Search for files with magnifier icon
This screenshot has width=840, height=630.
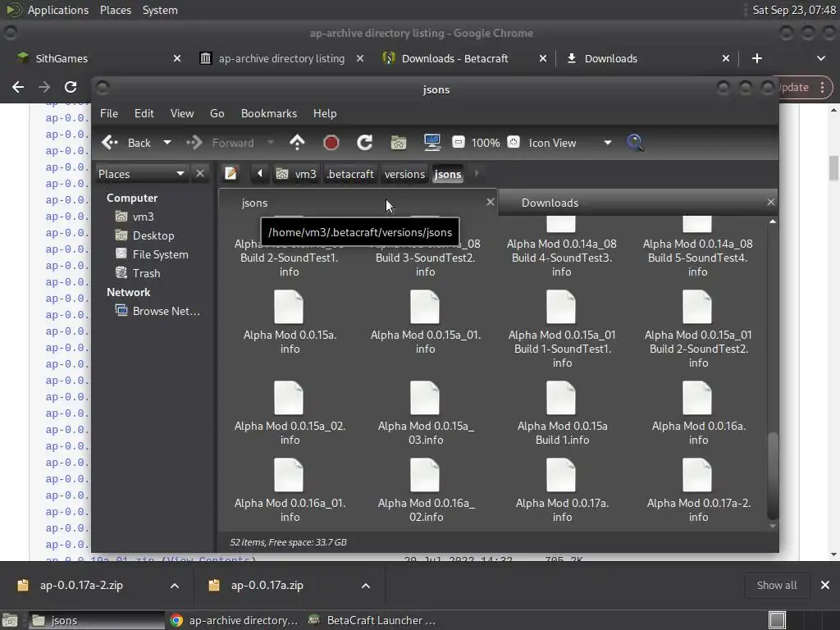tap(635, 143)
